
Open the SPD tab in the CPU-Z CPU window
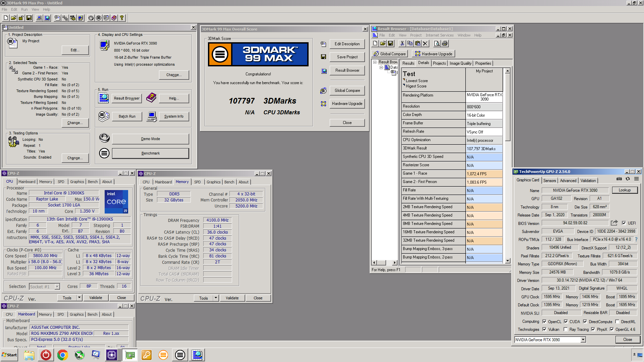(x=61, y=182)
